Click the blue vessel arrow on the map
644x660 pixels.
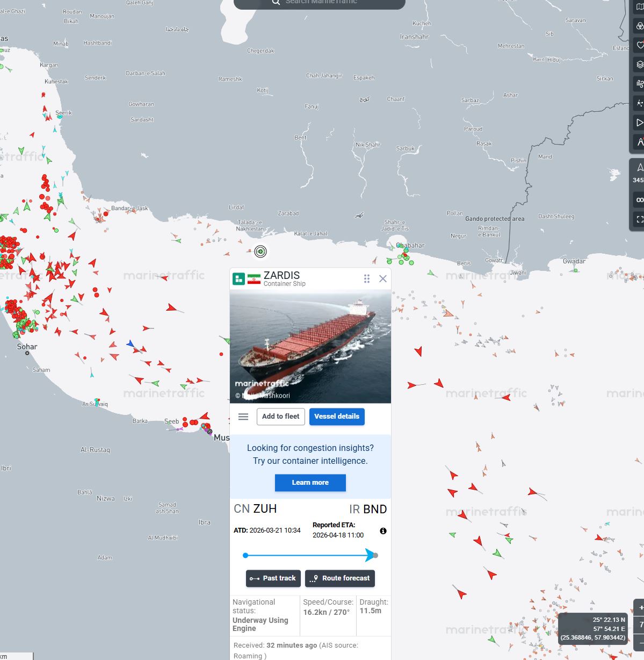point(130,343)
